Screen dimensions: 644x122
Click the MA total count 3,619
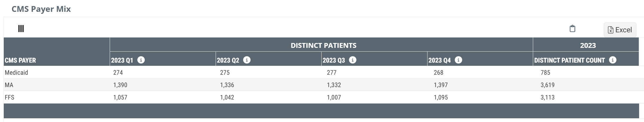pyautogui.click(x=547, y=85)
